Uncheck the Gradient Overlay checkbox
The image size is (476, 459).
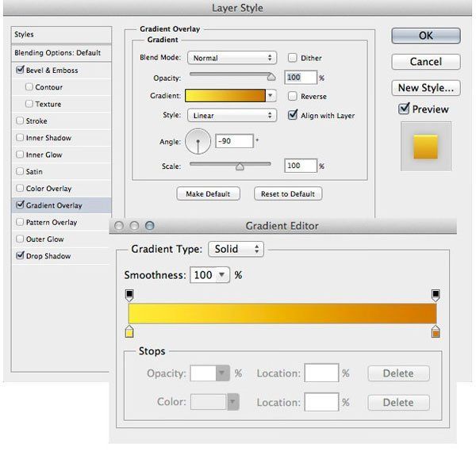click(x=20, y=205)
